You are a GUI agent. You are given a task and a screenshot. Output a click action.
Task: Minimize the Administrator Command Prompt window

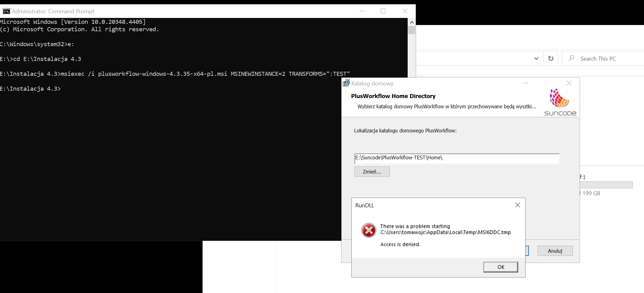point(362,11)
